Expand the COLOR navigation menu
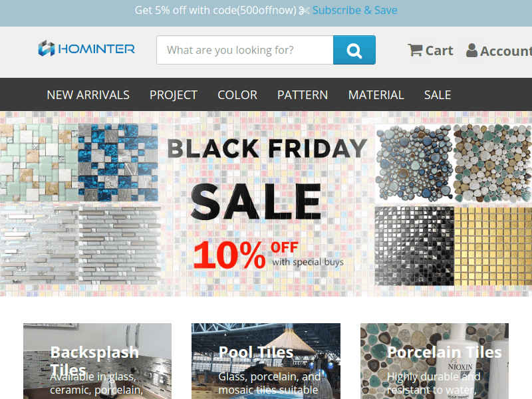The height and width of the screenshot is (399, 532). pyautogui.click(x=237, y=94)
